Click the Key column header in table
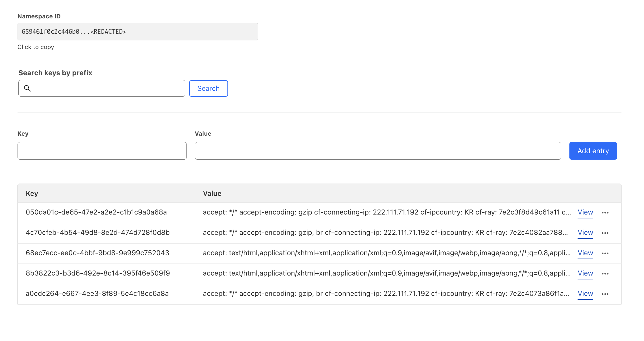This screenshot has width=644, height=341. pos(32,193)
